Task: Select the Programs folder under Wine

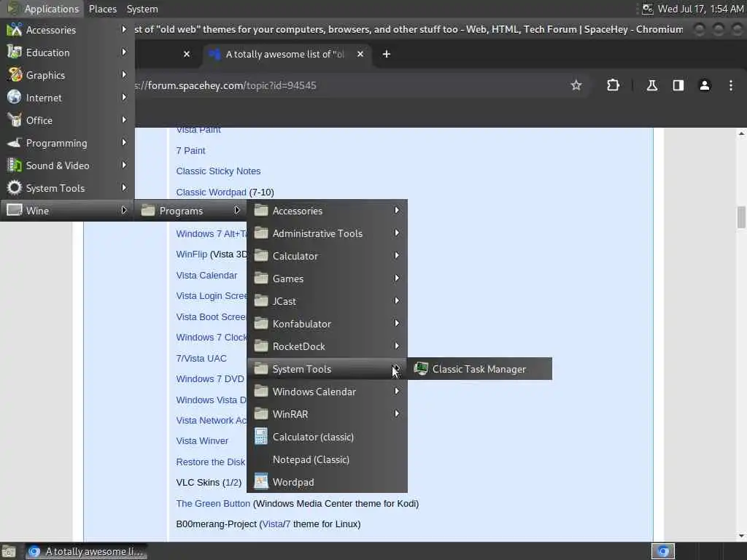Action: 190,211
